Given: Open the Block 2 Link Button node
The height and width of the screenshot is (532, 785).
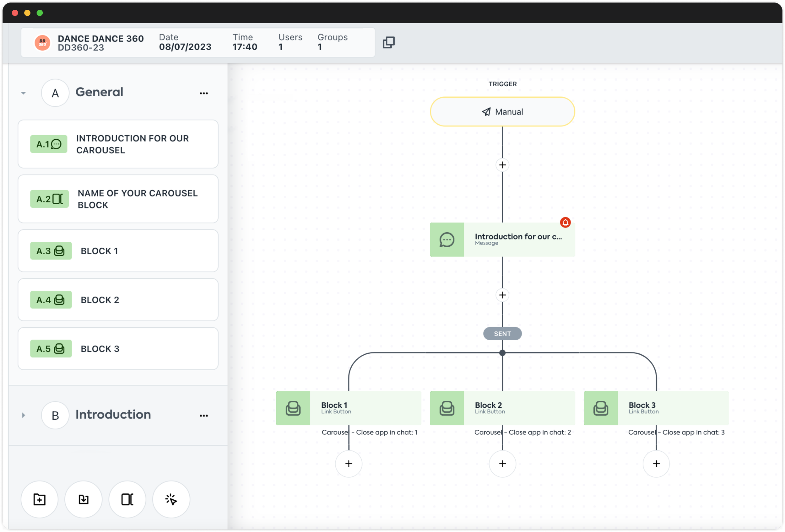Looking at the screenshot, I should pos(503,408).
